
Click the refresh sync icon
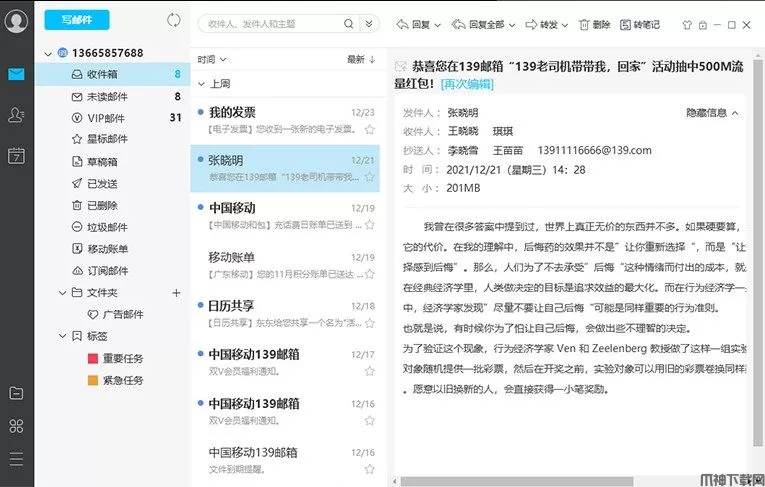click(175, 20)
